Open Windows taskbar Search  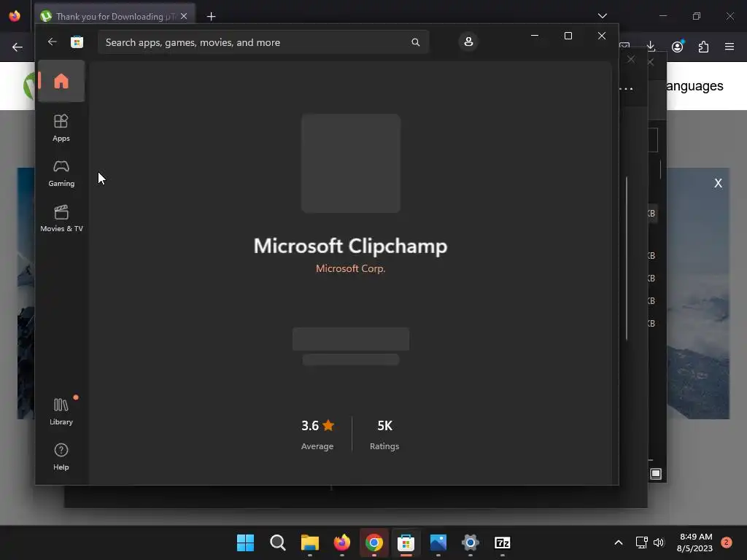(278, 542)
